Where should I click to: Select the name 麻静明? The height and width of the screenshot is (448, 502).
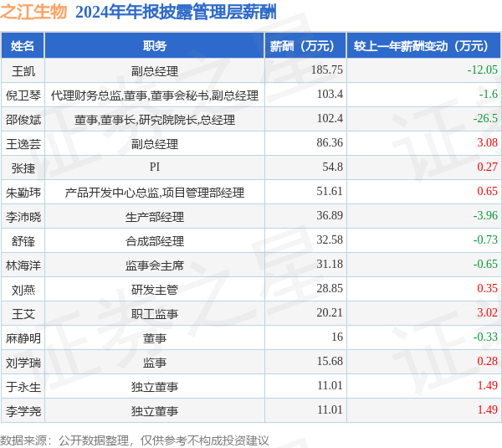(23, 338)
